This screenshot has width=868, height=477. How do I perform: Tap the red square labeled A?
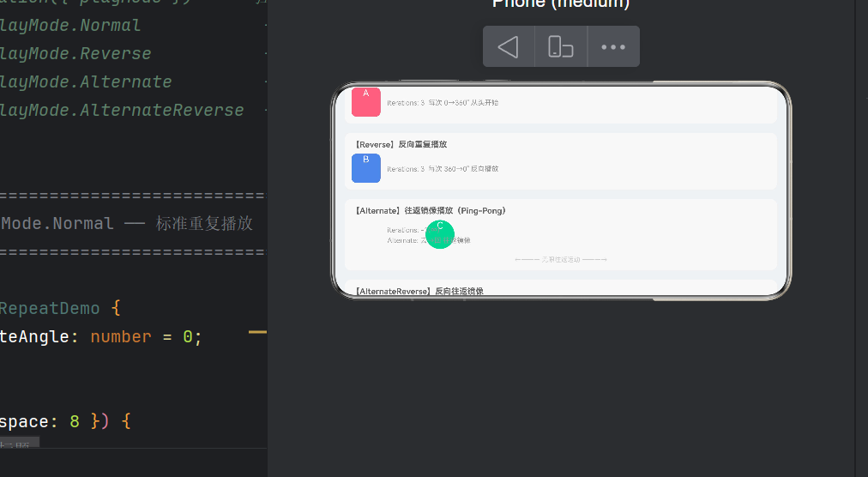[366, 102]
